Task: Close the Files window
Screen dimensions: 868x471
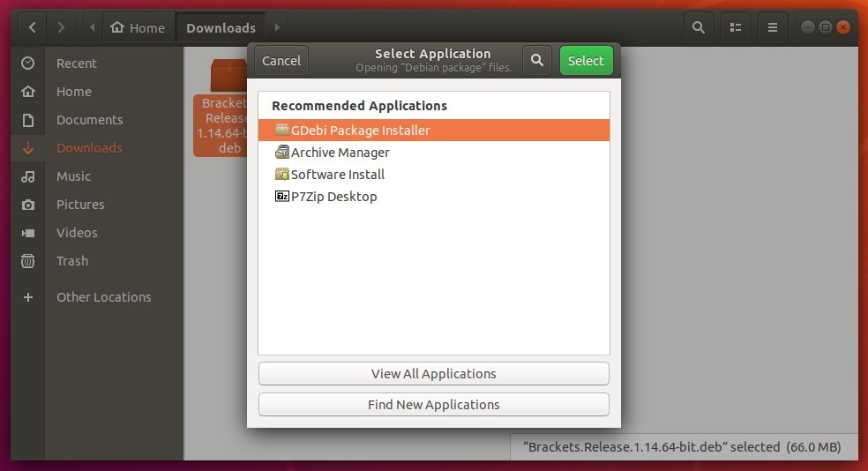Action: coord(843,27)
